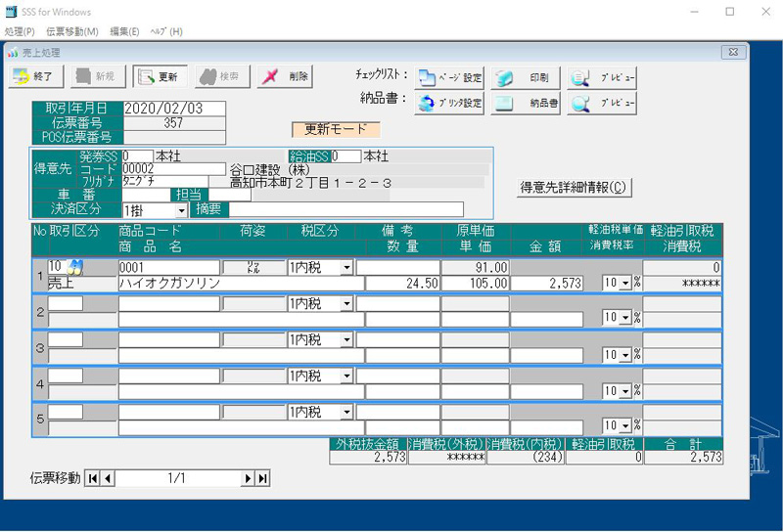This screenshot has height=532, width=783.
Task: Open the 処理(P) menu
Action: pos(20,31)
